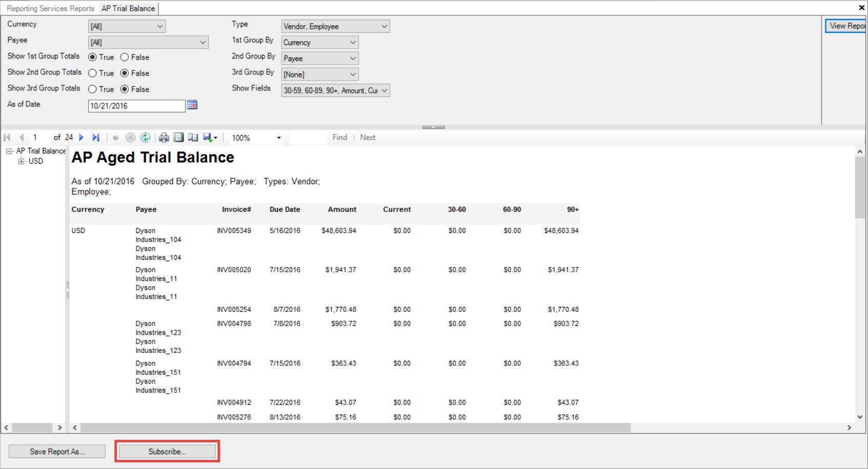Click the document map horizontal scrollbar
The image size is (868, 469).
[x=32, y=427]
